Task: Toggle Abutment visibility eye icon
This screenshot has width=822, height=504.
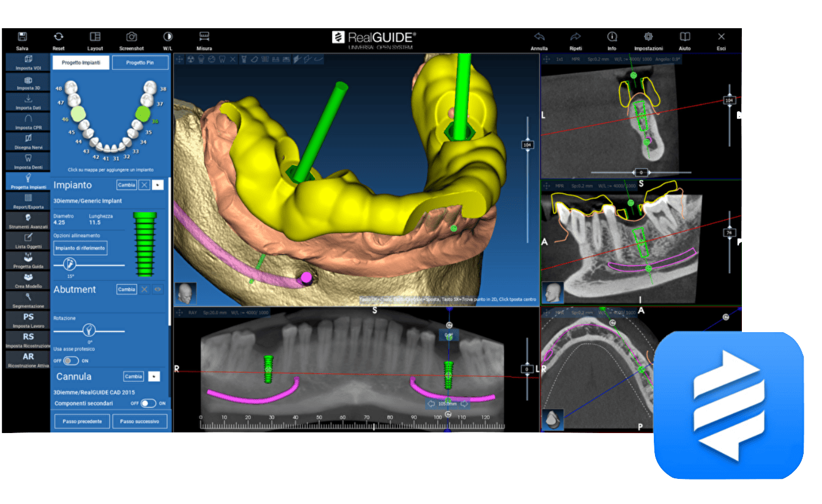Action: coord(158,289)
